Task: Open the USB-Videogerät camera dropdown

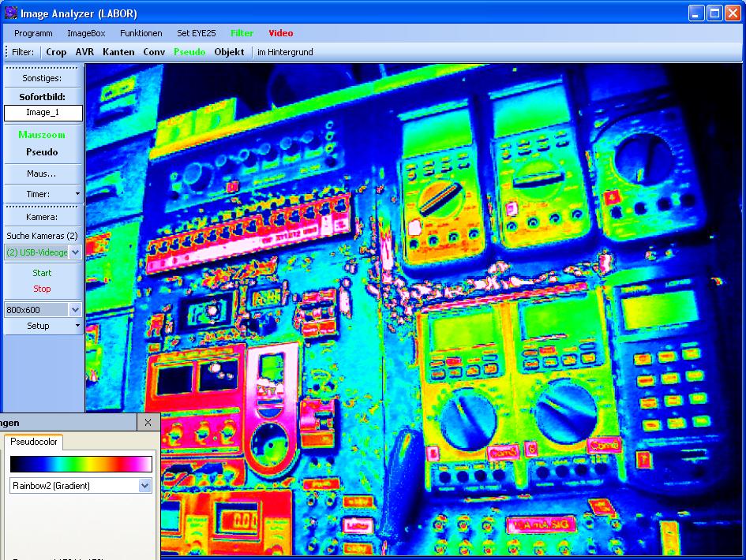Action: [x=75, y=252]
